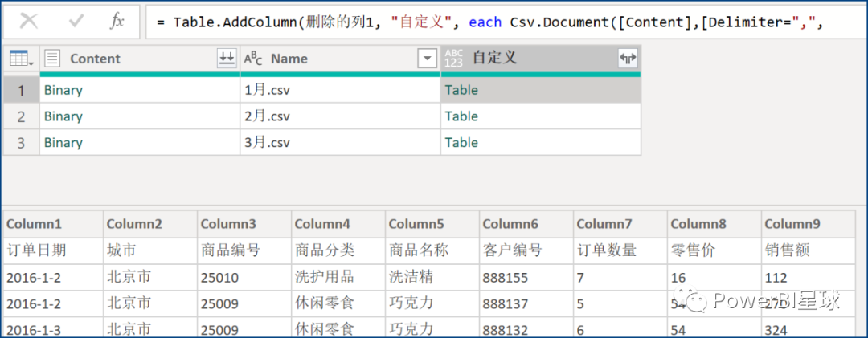Click the 城市 preview cell
Screen dimensions: 868x338
pos(150,250)
